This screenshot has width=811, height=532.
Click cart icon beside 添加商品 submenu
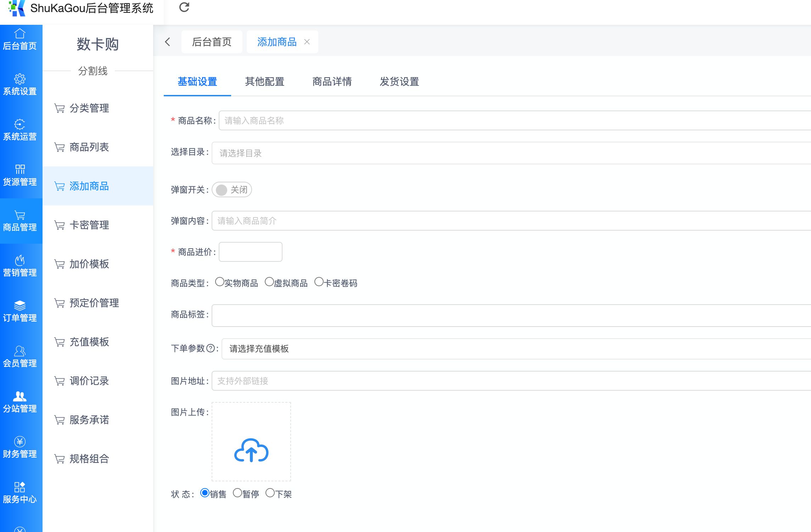pyautogui.click(x=59, y=186)
